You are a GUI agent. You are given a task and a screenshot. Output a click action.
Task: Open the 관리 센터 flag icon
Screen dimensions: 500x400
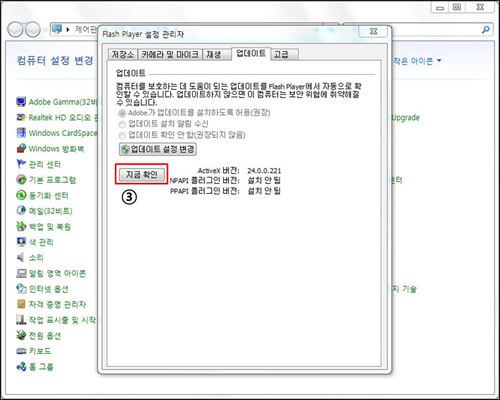21,164
